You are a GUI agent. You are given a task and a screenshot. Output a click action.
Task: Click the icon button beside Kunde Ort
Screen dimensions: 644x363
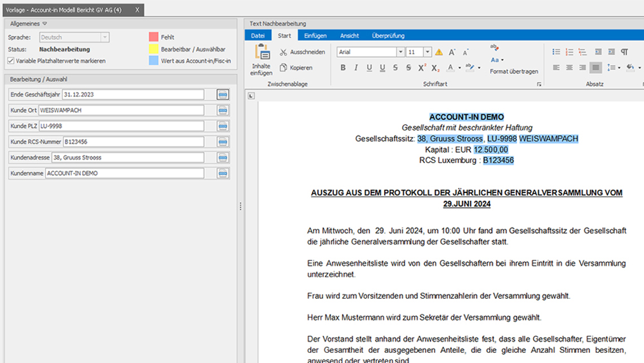tap(223, 110)
